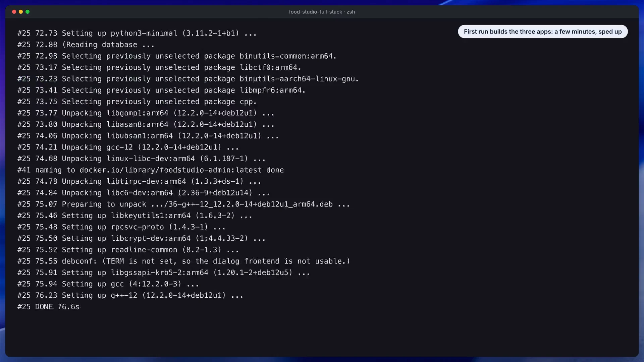The height and width of the screenshot is (362, 644).
Task: Select the libmpfr6:arm64 package line
Action: tap(161, 90)
